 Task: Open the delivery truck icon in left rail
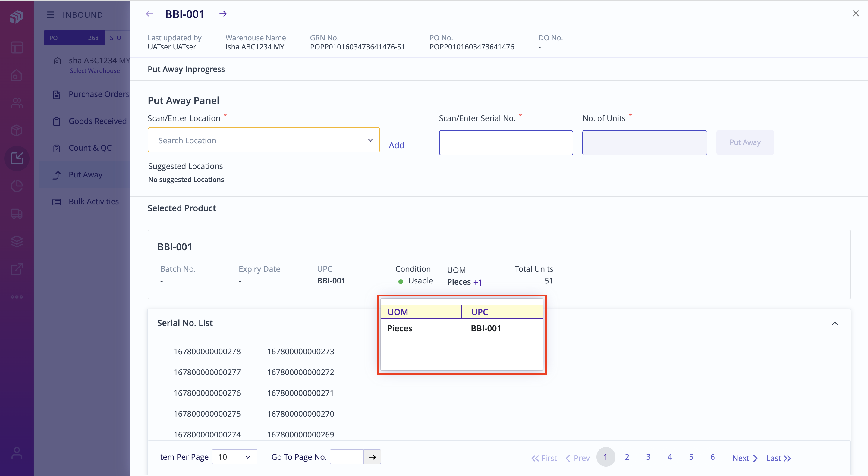point(17,214)
